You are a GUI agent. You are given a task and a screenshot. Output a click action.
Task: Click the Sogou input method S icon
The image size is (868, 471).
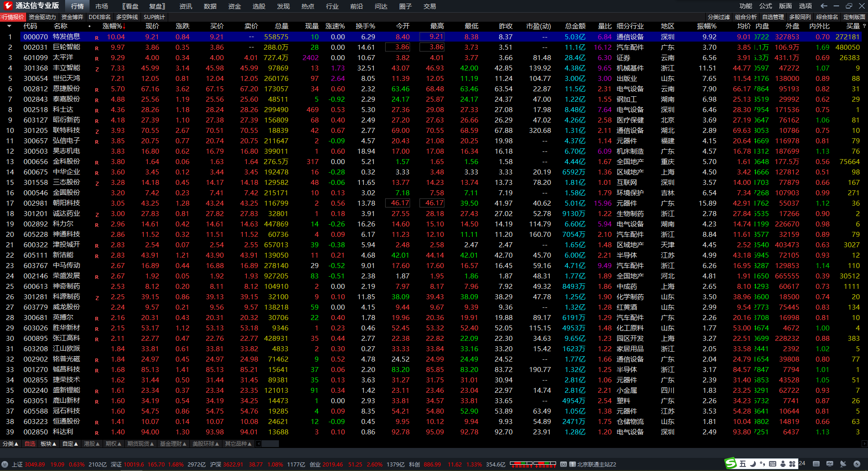point(731,463)
